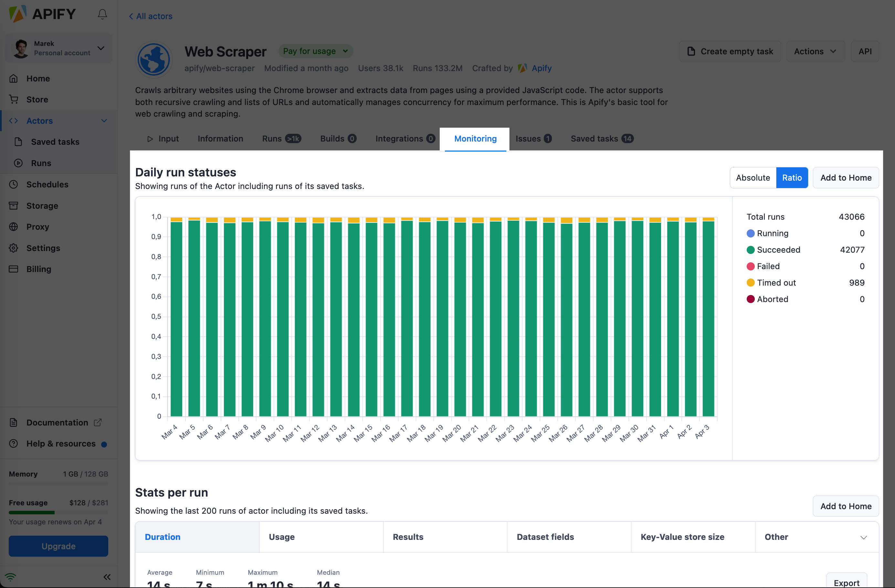This screenshot has height=588, width=895.
Task: Toggle Succeeded series in chart legend
Action: 778,250
